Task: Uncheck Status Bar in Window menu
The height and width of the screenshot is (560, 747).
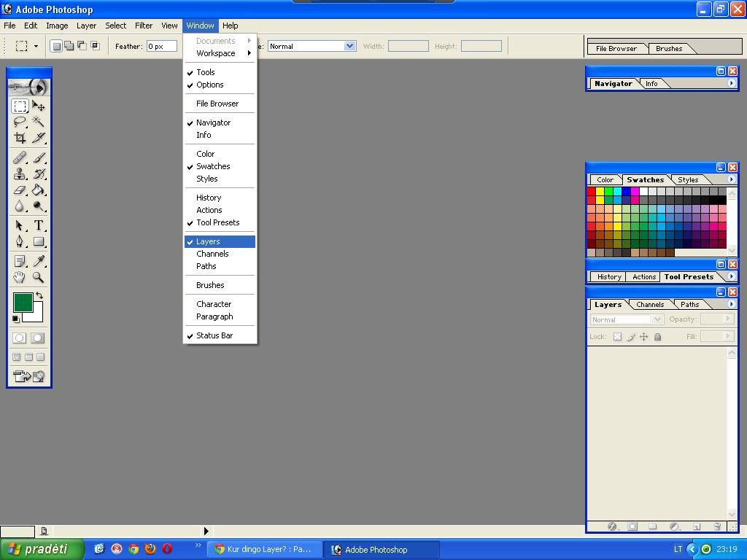Action: click(214, 335)
